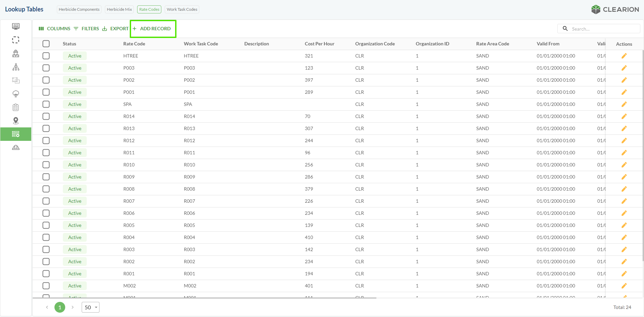The image size is (644, 317).
Task: Select the R007 row checkbox
Action: coord(46,201)
